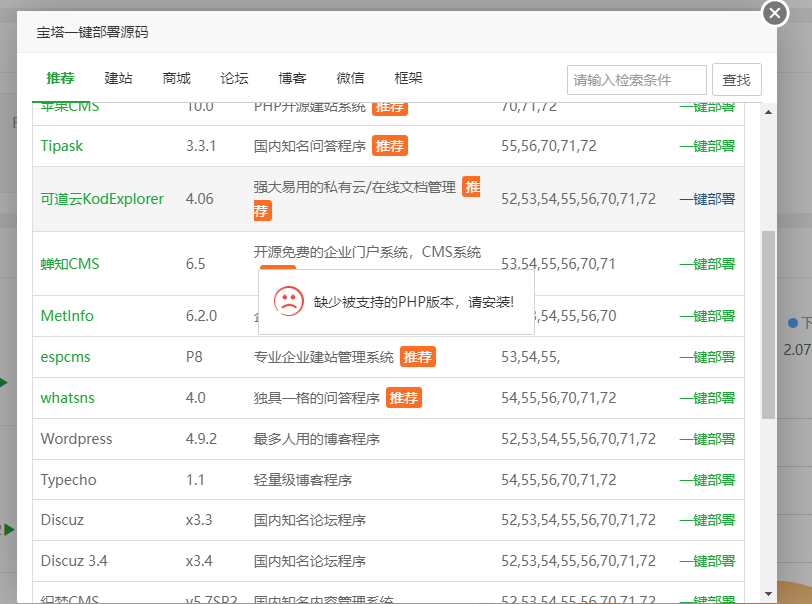Click the 推荐 badge on whatsns row

click(x=404, y=398)
